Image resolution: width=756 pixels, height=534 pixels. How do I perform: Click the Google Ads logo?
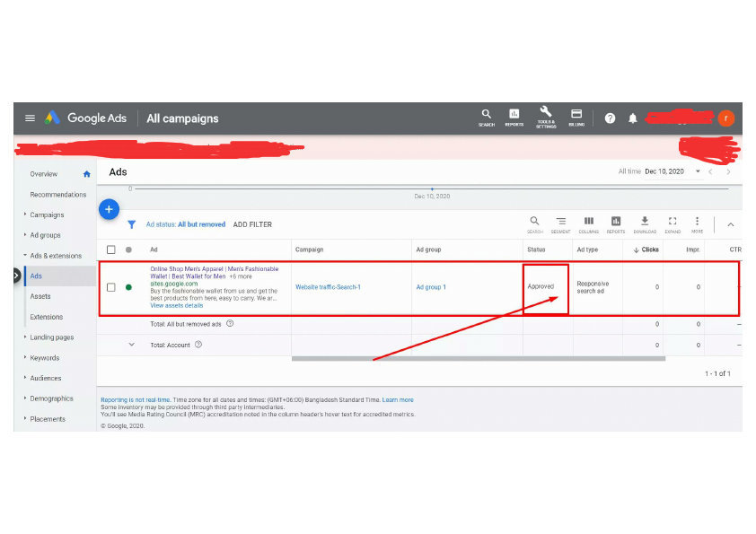click(x=52, y=118)
